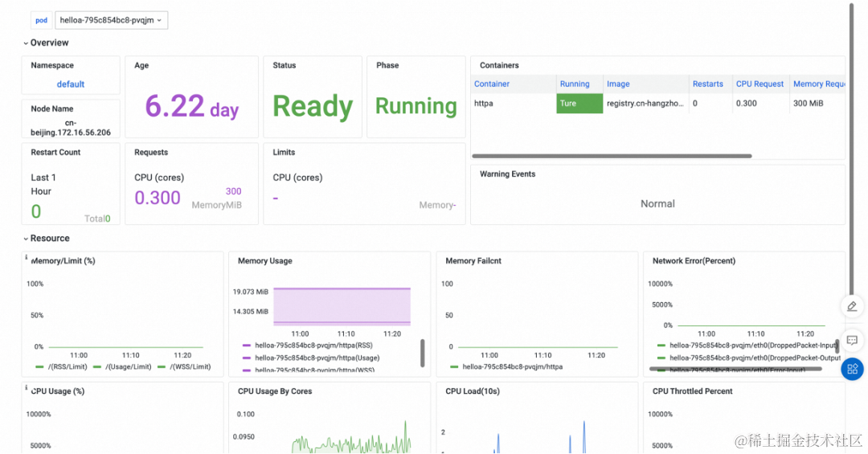The image size is (868, 454).
Task: Click the Memory Usage legend scrollbar
Action: tap(423, 354)
